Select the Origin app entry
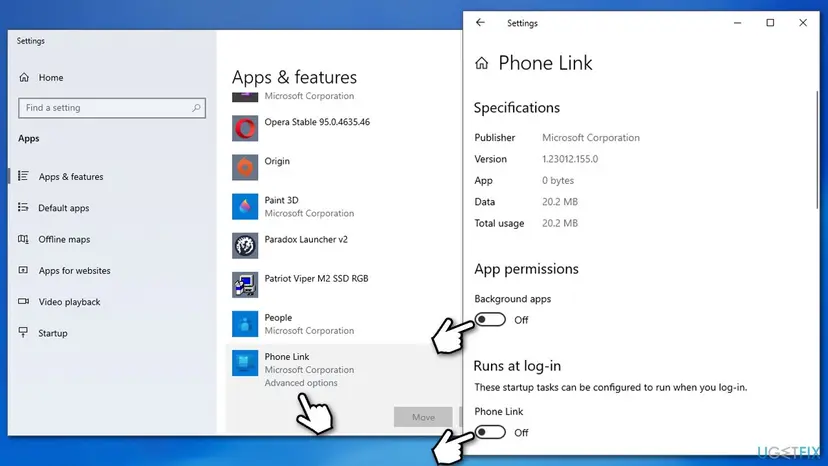The image size is (828, 466). pos(277,161)
